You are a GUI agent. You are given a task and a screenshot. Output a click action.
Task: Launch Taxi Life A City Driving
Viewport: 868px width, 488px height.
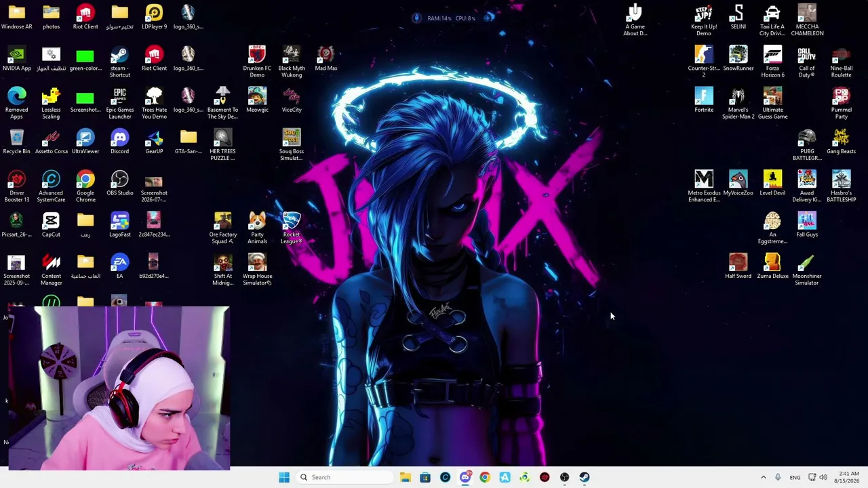772,21
